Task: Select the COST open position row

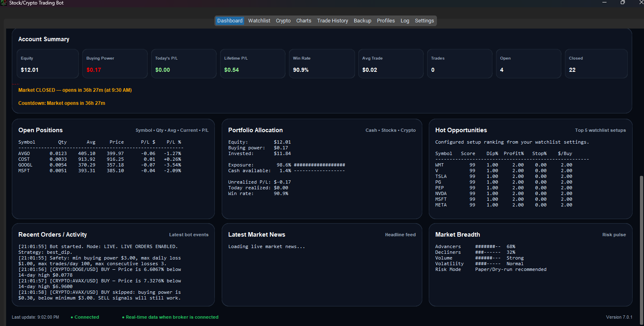Action: click(100, 159)
